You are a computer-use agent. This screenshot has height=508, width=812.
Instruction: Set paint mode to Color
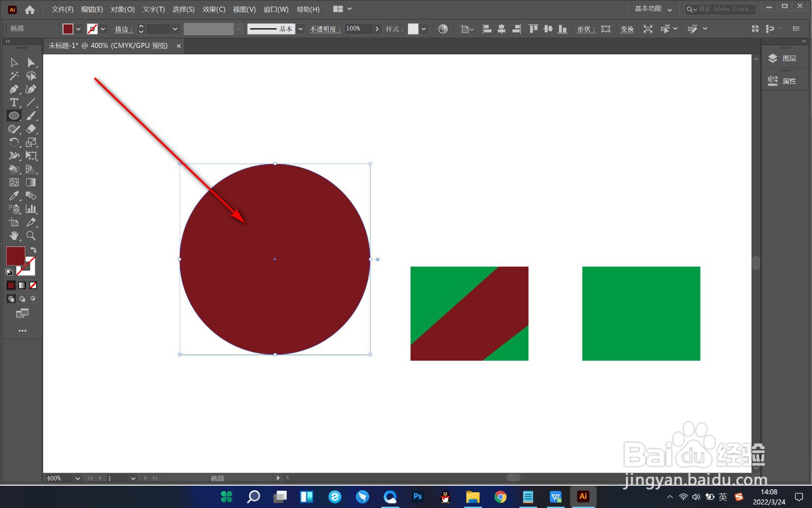(x=11, y=285)
